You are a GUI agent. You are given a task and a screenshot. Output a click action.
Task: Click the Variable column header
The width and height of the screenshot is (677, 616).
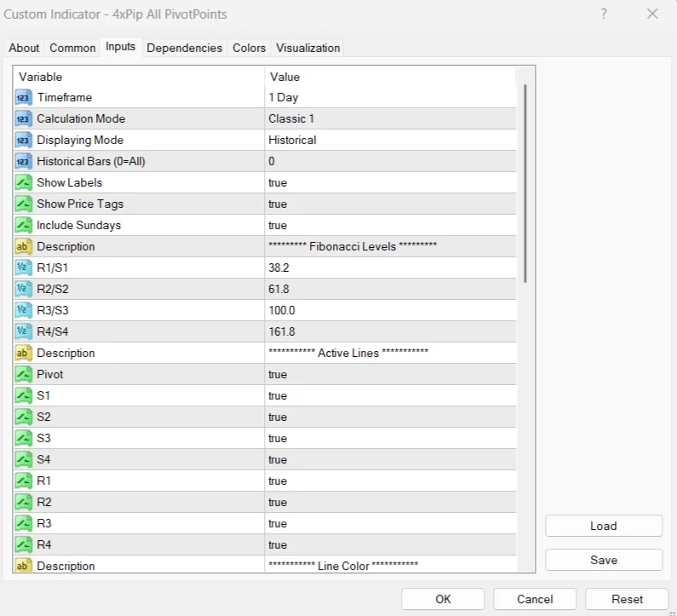pos(139,77)
